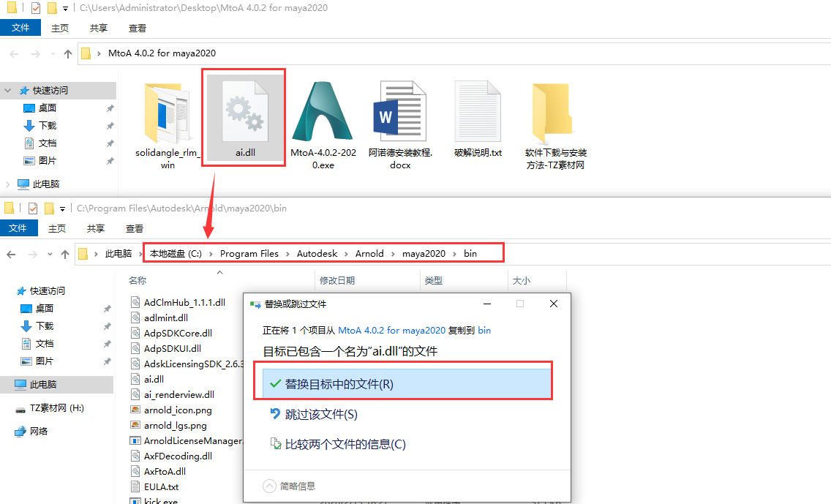Click 共享 tab in bin window
Viewport: 831px width, 504px height.
(x=95, y=228)
